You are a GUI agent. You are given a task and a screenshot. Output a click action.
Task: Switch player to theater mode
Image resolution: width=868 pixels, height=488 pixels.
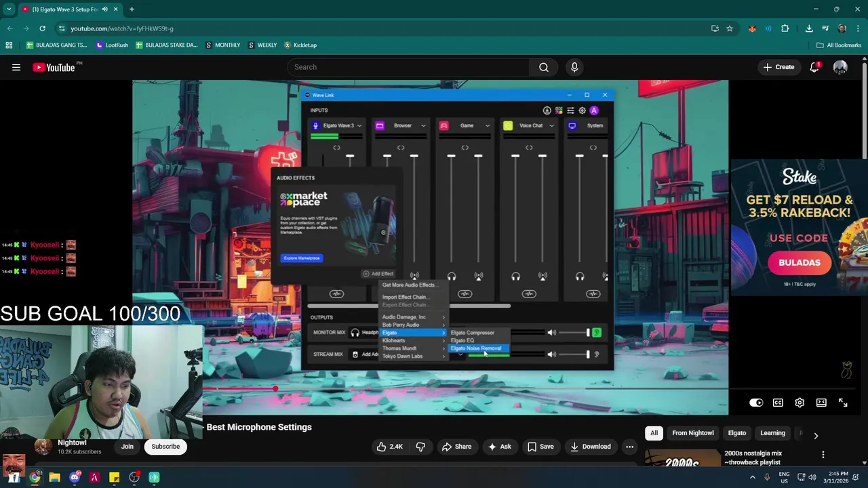coord(821,403)
